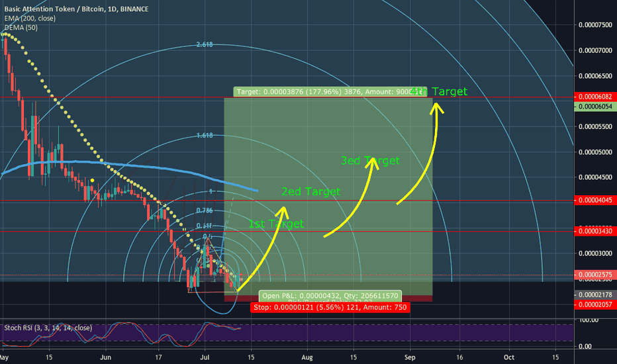Screen dimensions: 617x364
Task: Click the Sep label on time axis
Action: 410,357
